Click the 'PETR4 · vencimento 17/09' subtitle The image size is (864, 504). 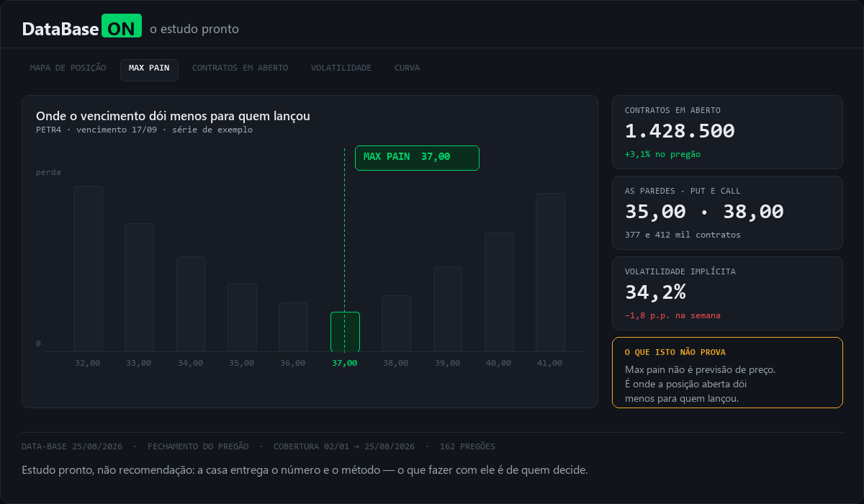(x=144, y=130)
